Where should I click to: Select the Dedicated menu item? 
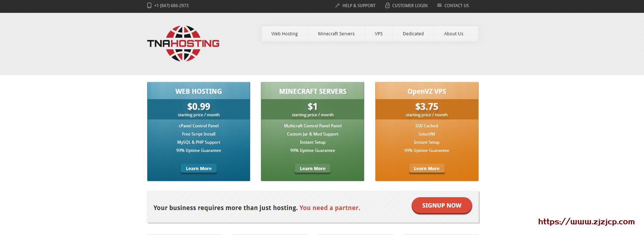click(413, 34)
